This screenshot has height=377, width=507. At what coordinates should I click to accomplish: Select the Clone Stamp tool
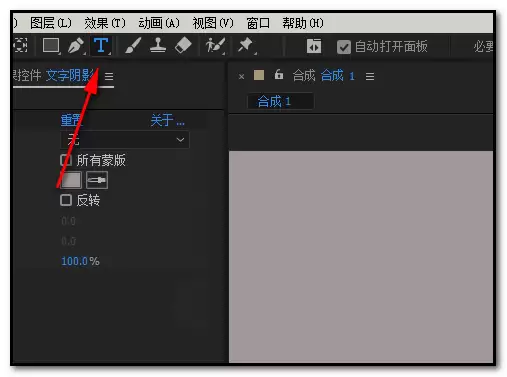click(158, 45)
